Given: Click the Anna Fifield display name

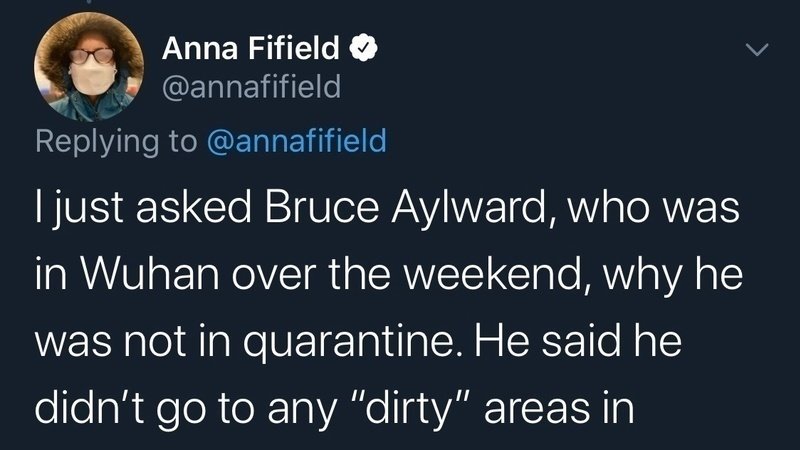Looking at the screenshot, I should (x=252, y=46).
